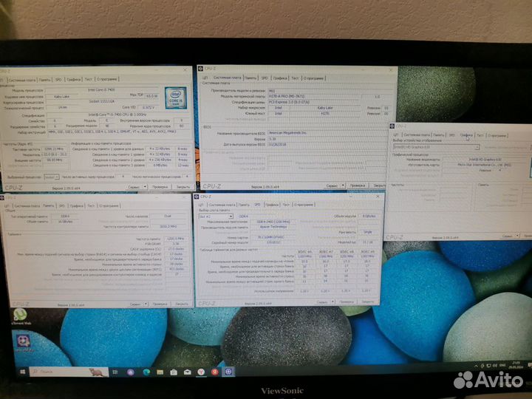Open О программе tab in the mainboard window

(313, 78)
